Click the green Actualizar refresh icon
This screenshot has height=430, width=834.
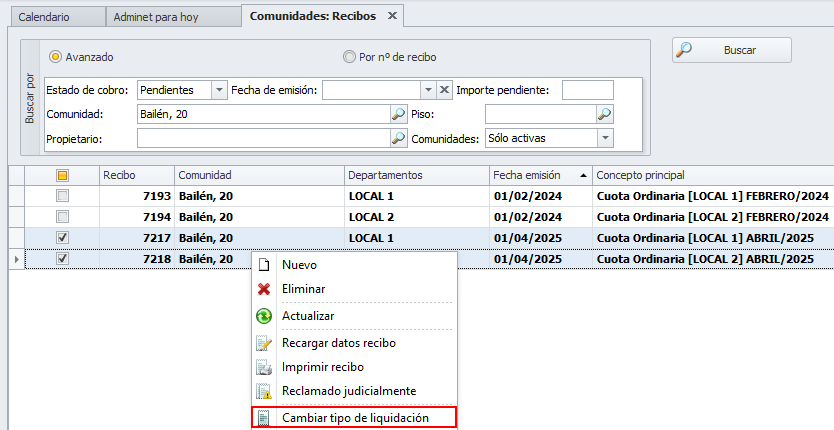click(x=264, y=316)
